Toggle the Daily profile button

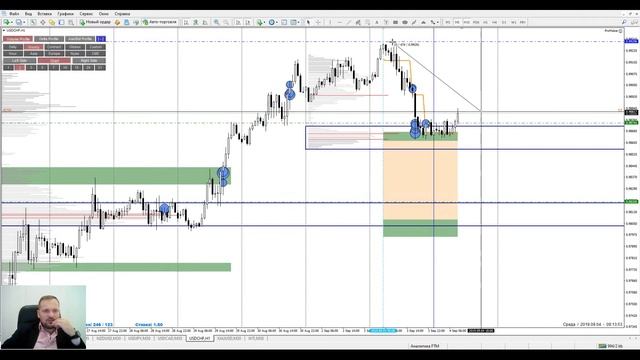tap(13, 47)
